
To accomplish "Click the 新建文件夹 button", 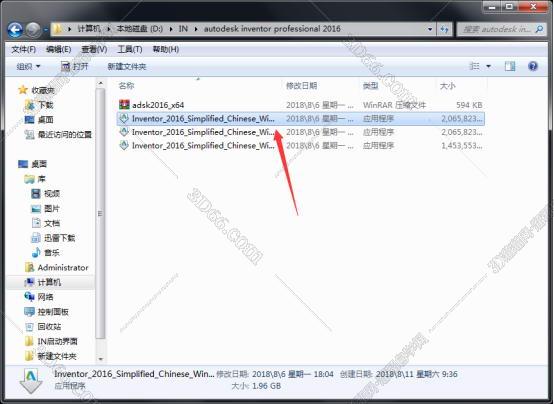I will [127, 66].
